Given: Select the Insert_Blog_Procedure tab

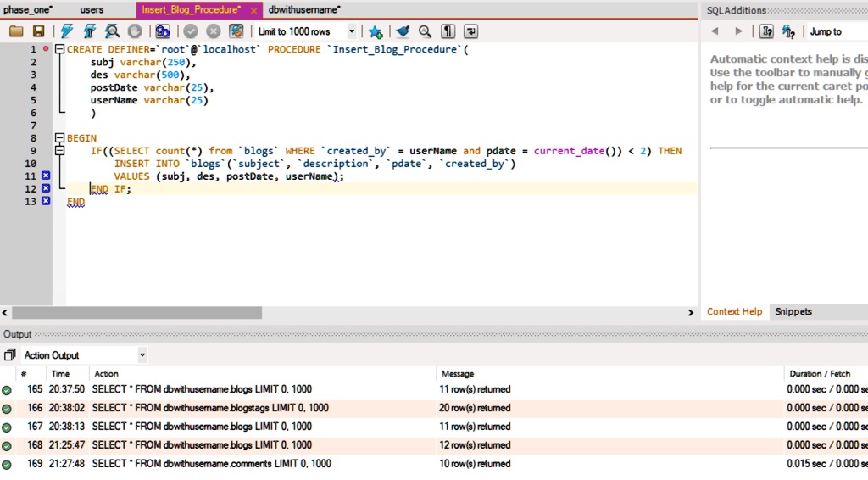Looking at the screenshot, I should 191,9.
